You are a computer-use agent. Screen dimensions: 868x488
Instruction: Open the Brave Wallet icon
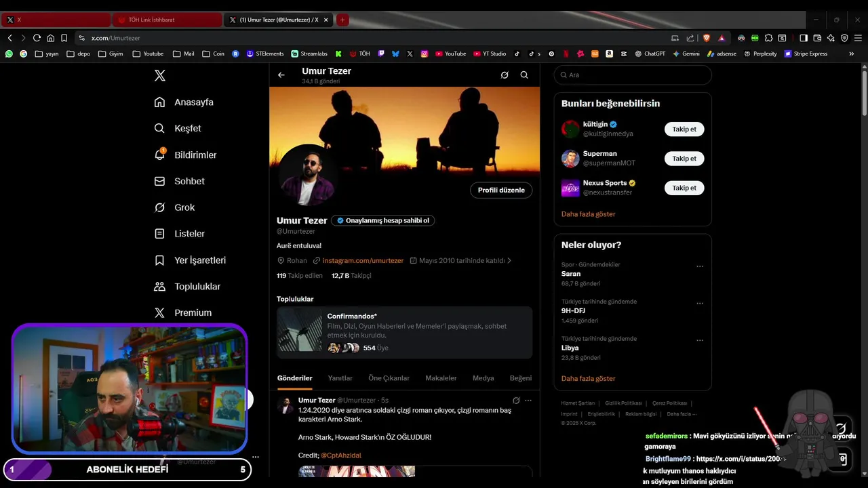[817, 38]
